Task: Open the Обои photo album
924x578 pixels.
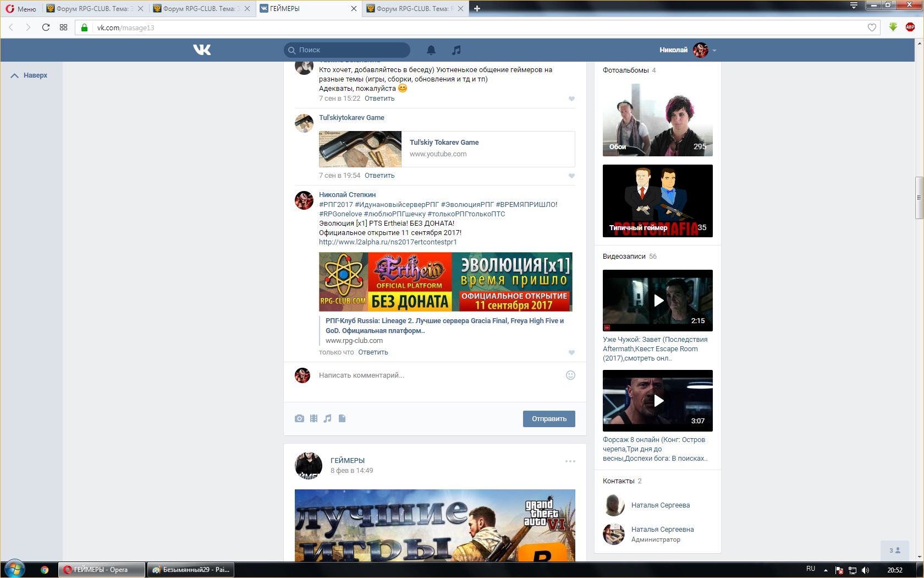Action: click(x=657, y=120)
